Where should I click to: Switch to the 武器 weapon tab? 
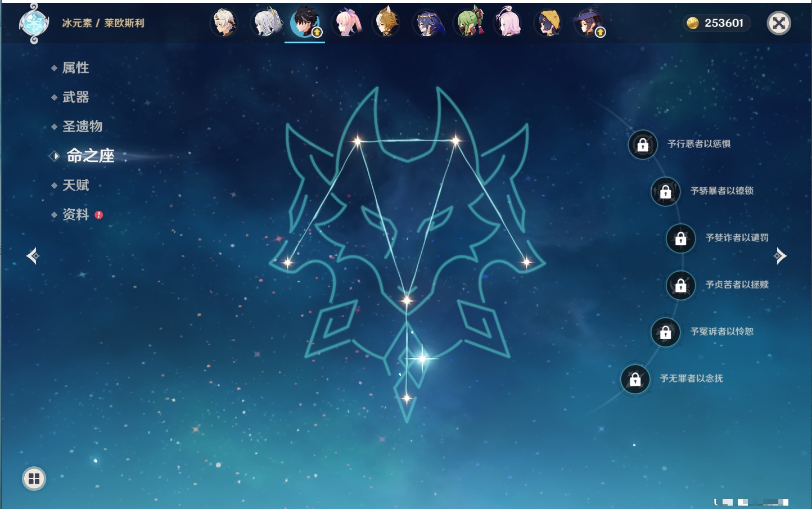point(75,97)
